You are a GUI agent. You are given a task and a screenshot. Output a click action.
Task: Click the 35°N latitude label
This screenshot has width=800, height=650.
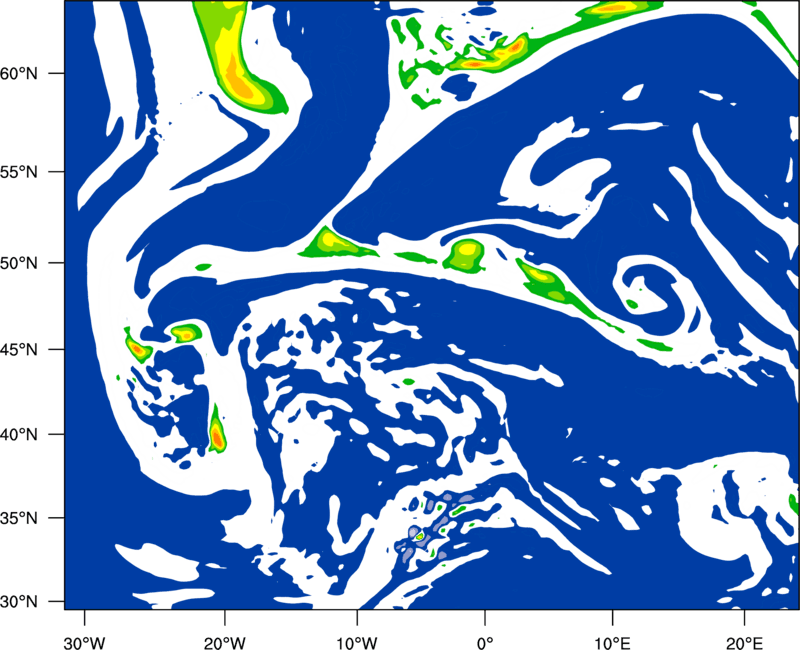coord(19,518)
